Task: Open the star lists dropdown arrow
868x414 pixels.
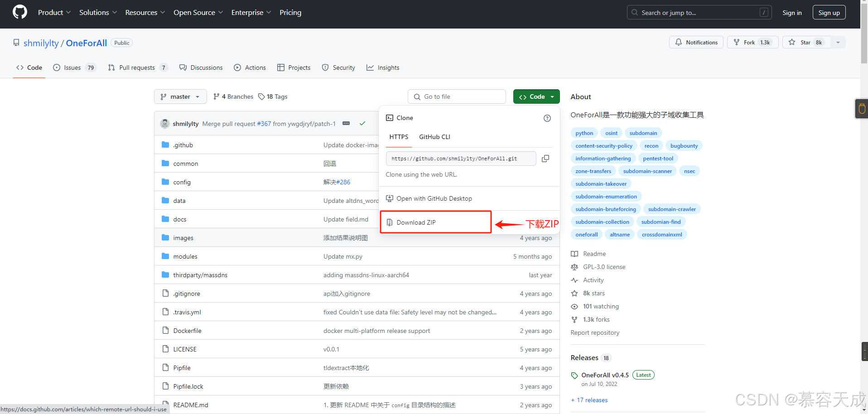Action: 838,42
